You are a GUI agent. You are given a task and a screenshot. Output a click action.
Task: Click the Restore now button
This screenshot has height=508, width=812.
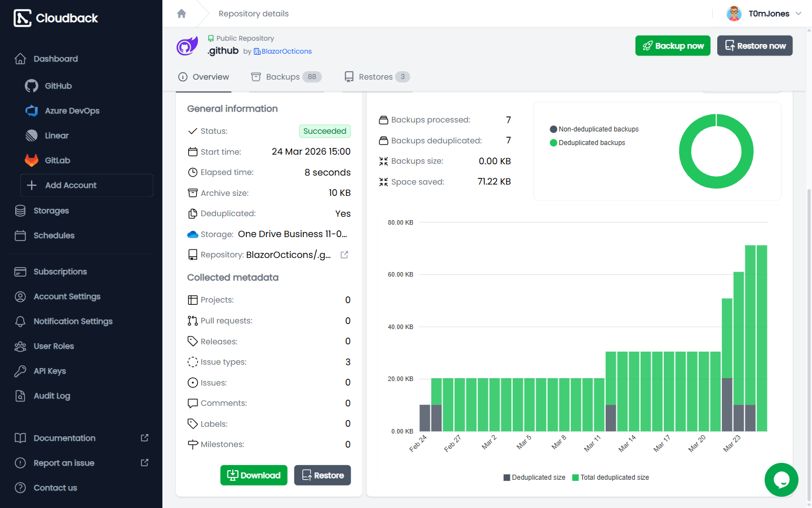coord(755,46)
